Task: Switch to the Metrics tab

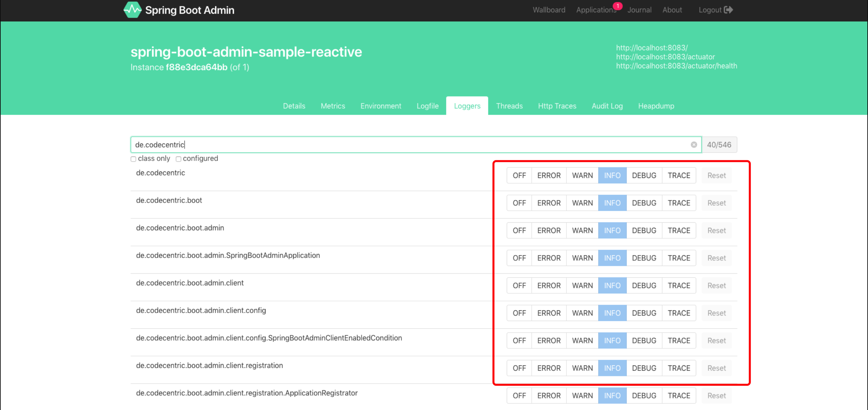Action: [333, 106]
